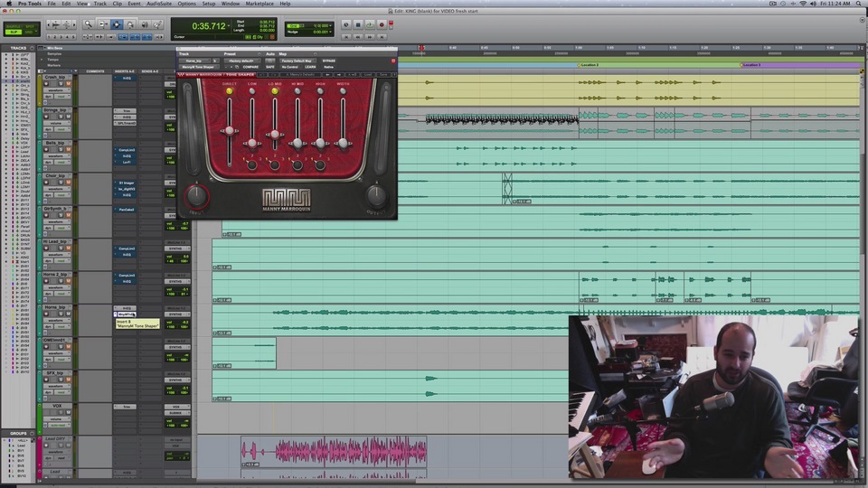The height and width of the screenshot is (488, 868).
Task: Solo the Crash_bip track
Action: [x=61, y=83]
